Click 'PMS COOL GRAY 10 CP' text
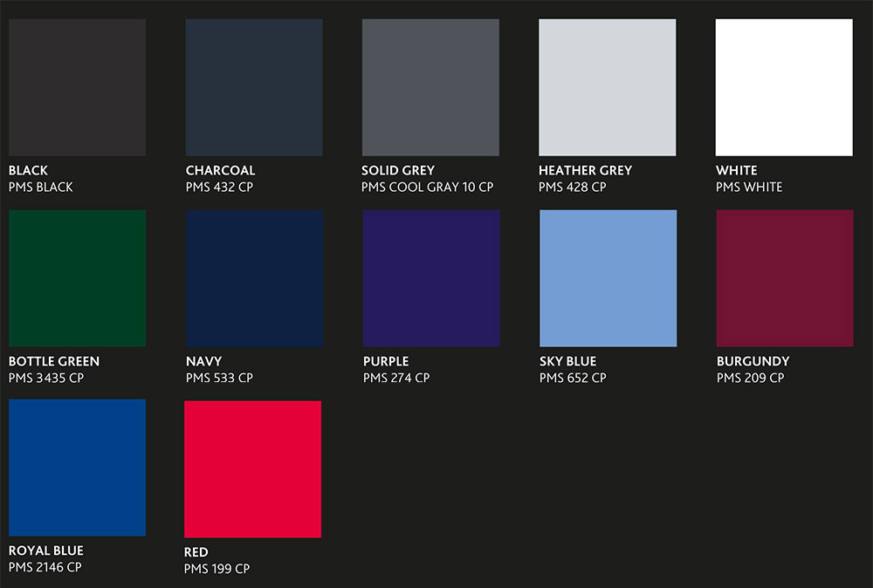873x588 pixels. click(427, 187)
